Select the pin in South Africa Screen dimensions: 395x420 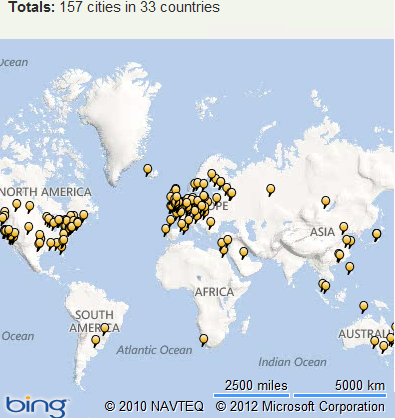tap(203, 340)
